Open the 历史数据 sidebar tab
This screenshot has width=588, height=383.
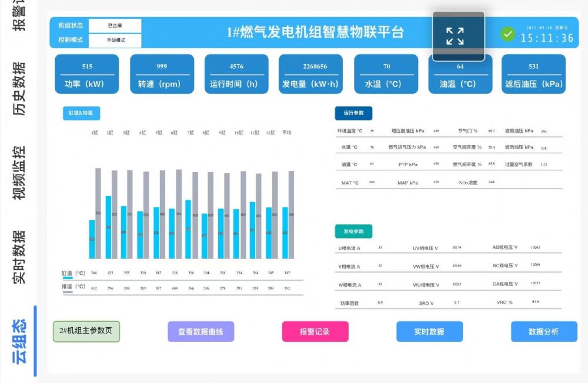tap(19, 88)
